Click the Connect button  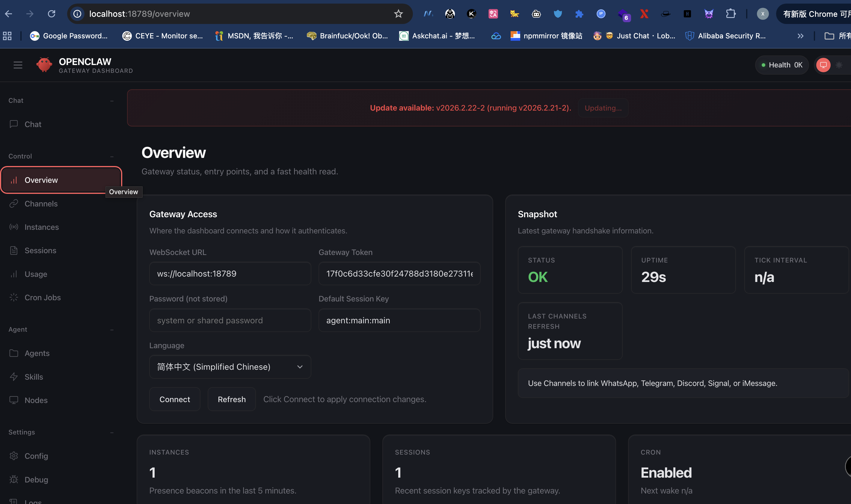tap(175, 399)
